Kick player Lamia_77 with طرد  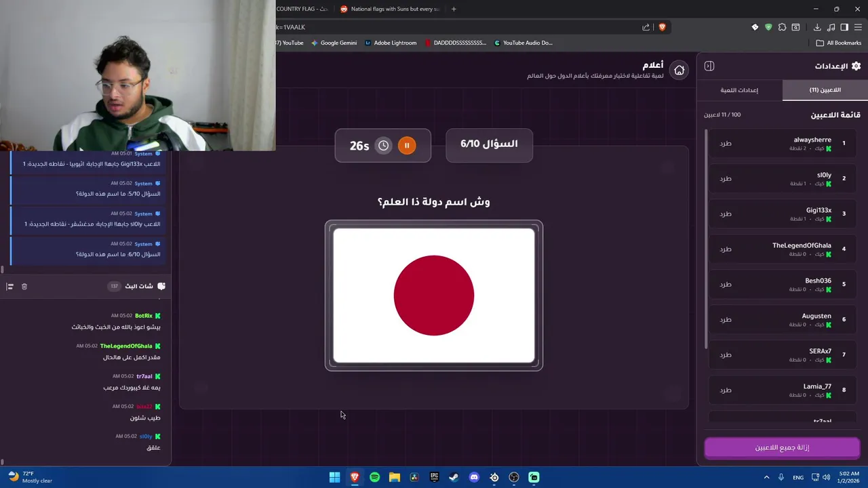[x=726, y=390]
